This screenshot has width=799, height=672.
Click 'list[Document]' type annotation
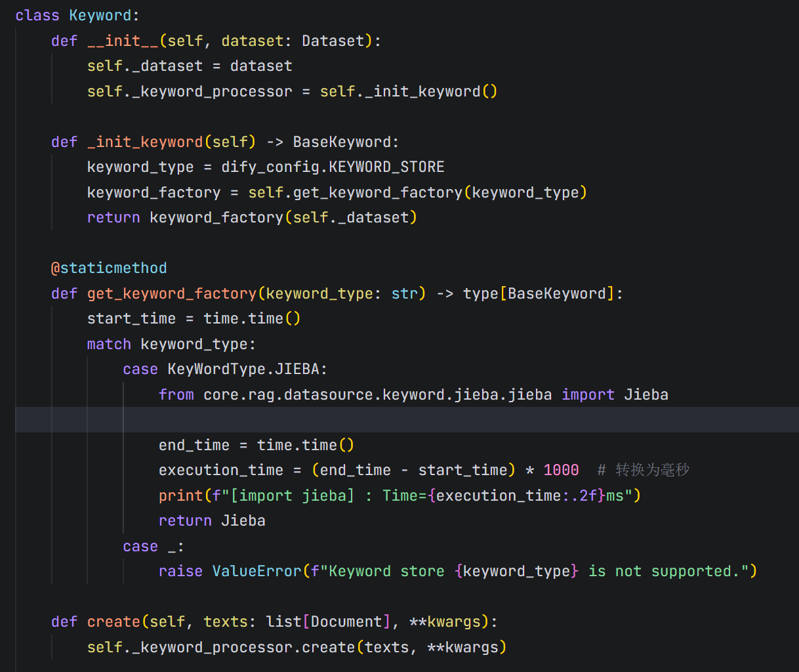pyautogui.click(x=328, y=621)
